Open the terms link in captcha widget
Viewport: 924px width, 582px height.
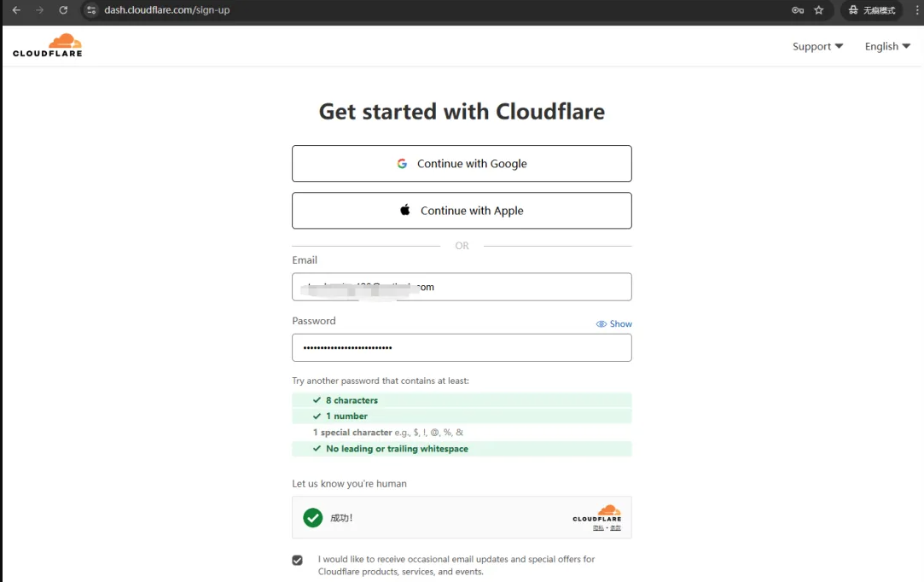tap(615, 527)
